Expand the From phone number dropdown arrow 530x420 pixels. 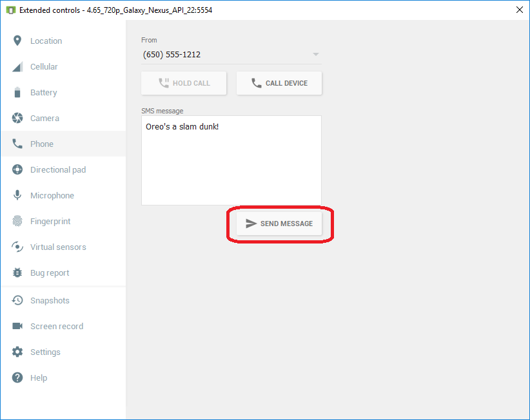point(315,55)
